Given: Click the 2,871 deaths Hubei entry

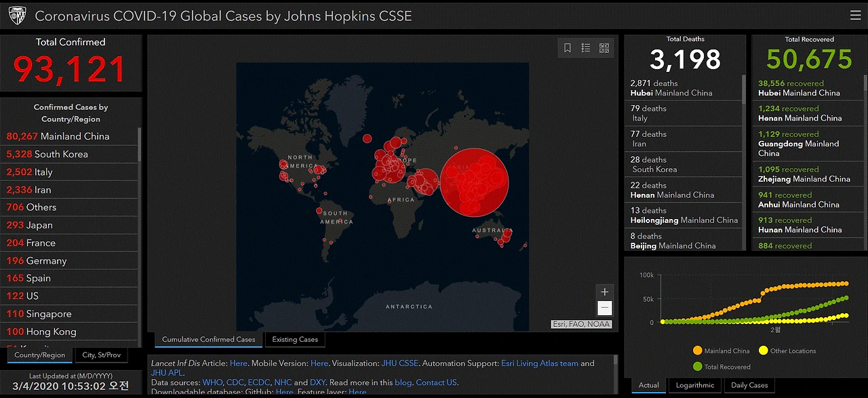Looking at the screenshot, I should pos(684,88).
